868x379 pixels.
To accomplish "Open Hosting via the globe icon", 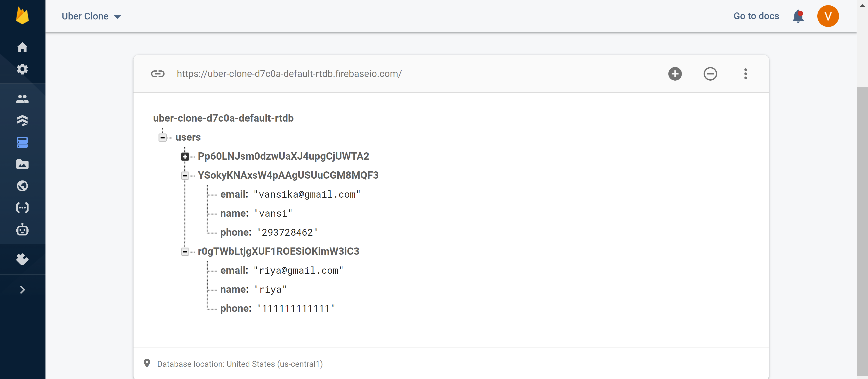I will pos(22,186).
